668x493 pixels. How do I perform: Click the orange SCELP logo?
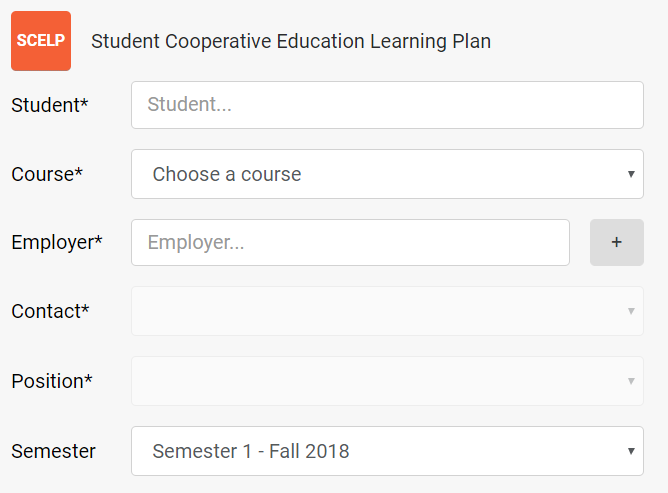tap(41, 41)
